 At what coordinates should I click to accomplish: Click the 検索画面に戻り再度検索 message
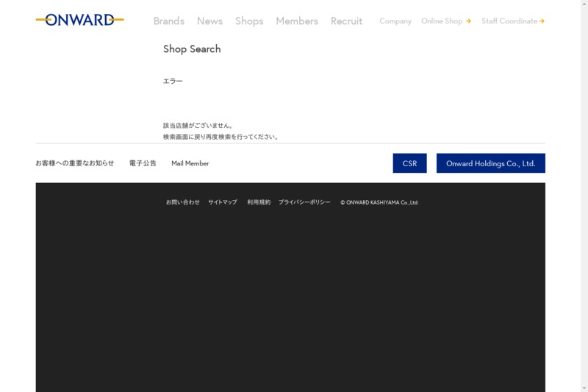pyautogui.click(x=220, y=137)
